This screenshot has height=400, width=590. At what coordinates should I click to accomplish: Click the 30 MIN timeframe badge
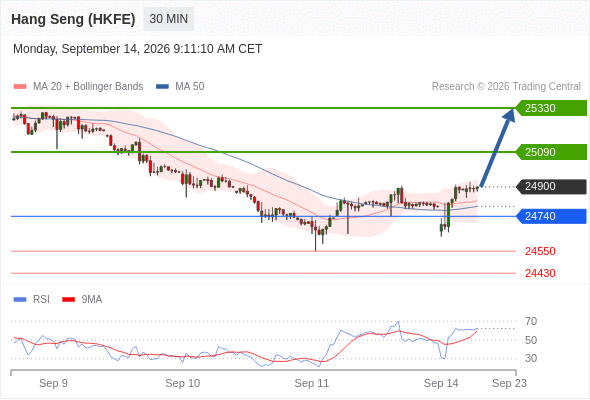169,19
